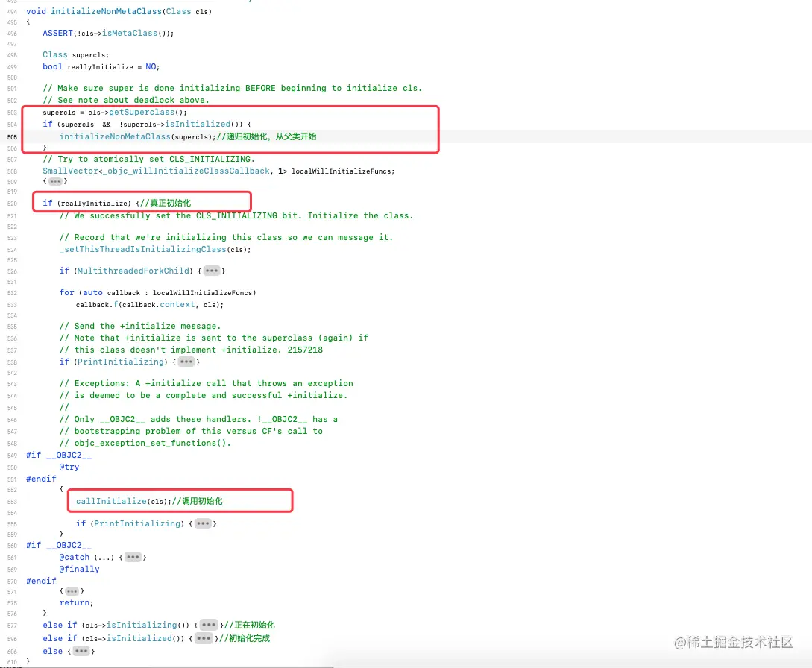The height and width of the screenshot is (668, 812).
Task: Click "localWillInitializeFuncs" on line 508
Action: click(x=342, y=171)
